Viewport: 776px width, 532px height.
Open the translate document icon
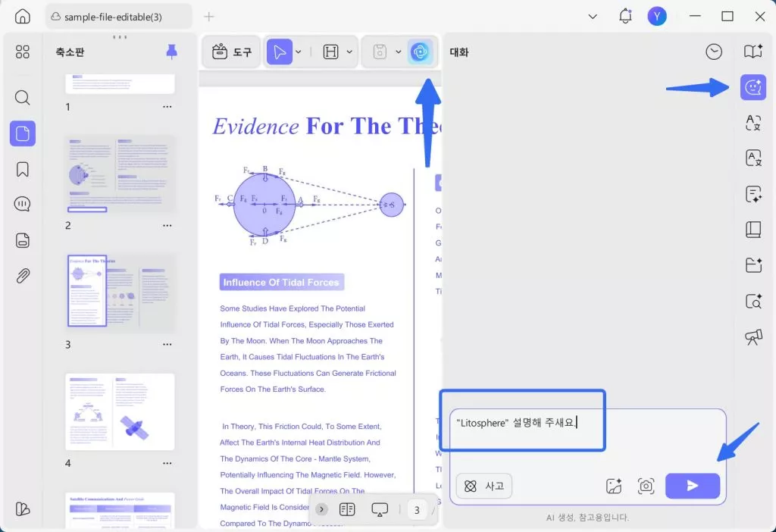pyautogui.click(x=753, y=158)
